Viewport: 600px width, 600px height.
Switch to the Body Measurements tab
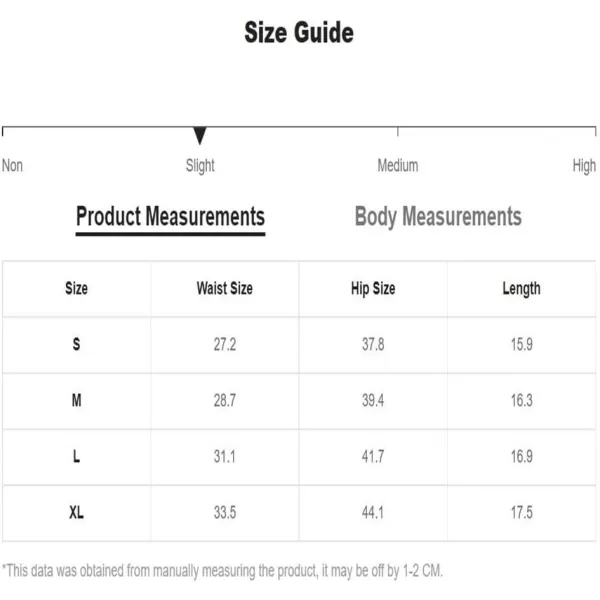438,217
